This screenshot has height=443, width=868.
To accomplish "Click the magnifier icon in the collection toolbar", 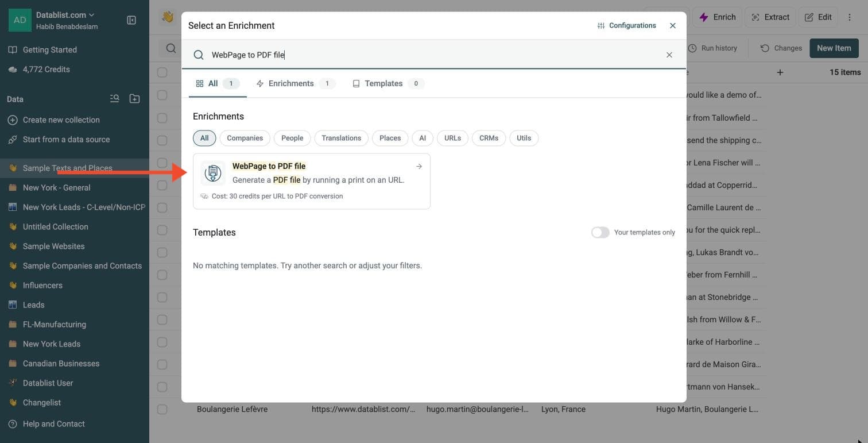I will coord(171,48).
